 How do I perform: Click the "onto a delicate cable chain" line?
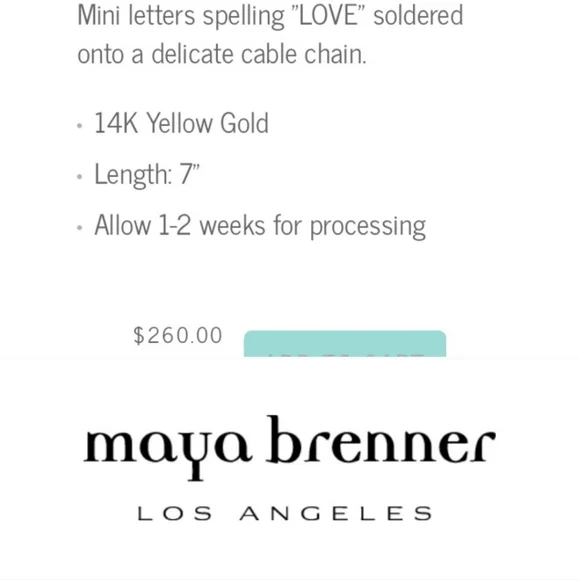point(222,54)
